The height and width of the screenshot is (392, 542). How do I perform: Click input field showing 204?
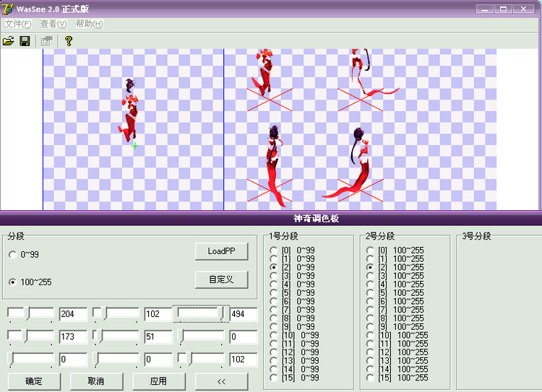pos(73,314)
